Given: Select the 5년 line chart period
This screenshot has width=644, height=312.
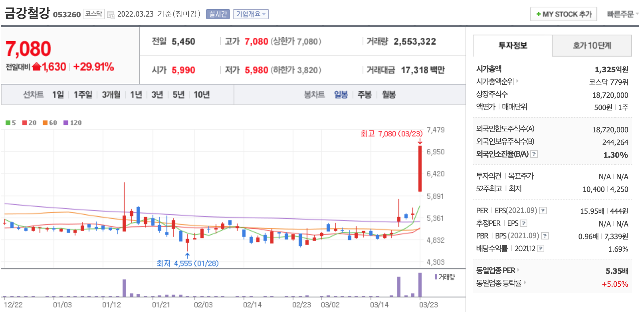Looking at the screenshot, I should [x=178, y=95].
